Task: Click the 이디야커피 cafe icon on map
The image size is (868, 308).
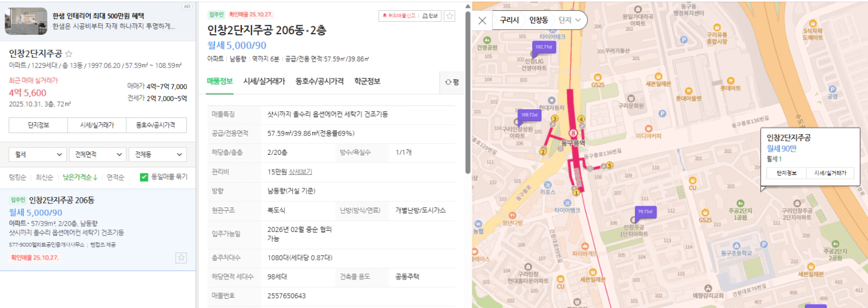Action: coord(648,127)
